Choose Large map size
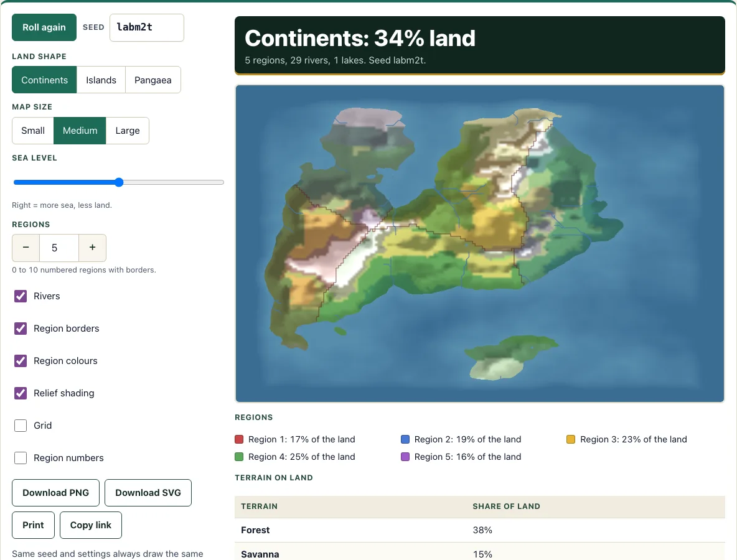Viewport: 737px width, 560px height. tap(128, 131)
